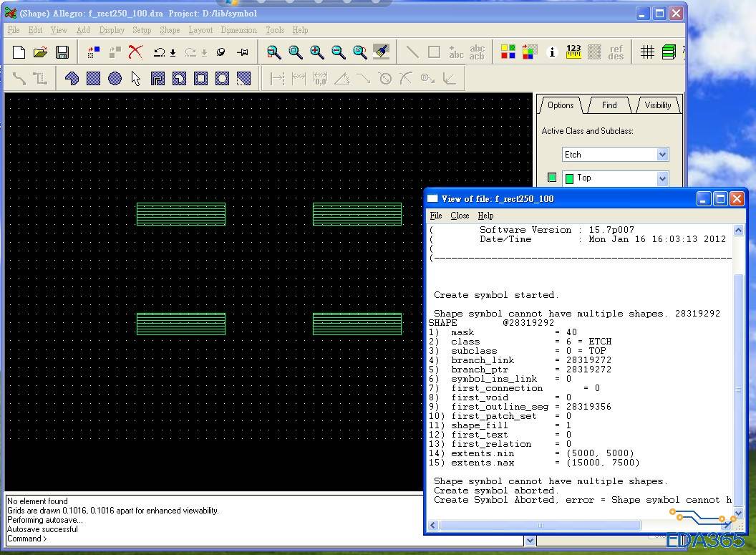Choose the Add Circle shape tool
756x555 pixels.
(x=115, y=79)
